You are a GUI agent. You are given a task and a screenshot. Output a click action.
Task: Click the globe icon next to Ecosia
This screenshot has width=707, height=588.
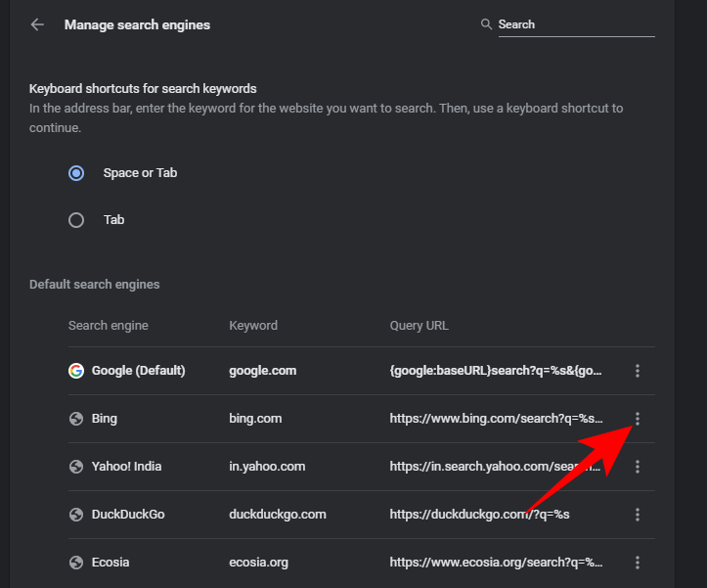point(76,563)
